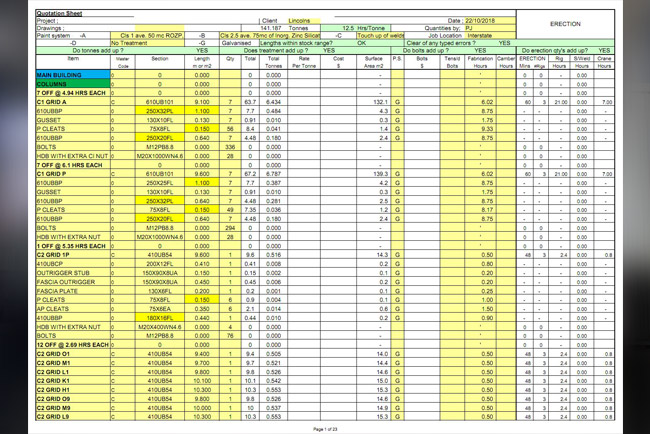The width and height of the screenshot is (650, 434).
Task: Select the length value 10.100
Action: tap(202, 381)
